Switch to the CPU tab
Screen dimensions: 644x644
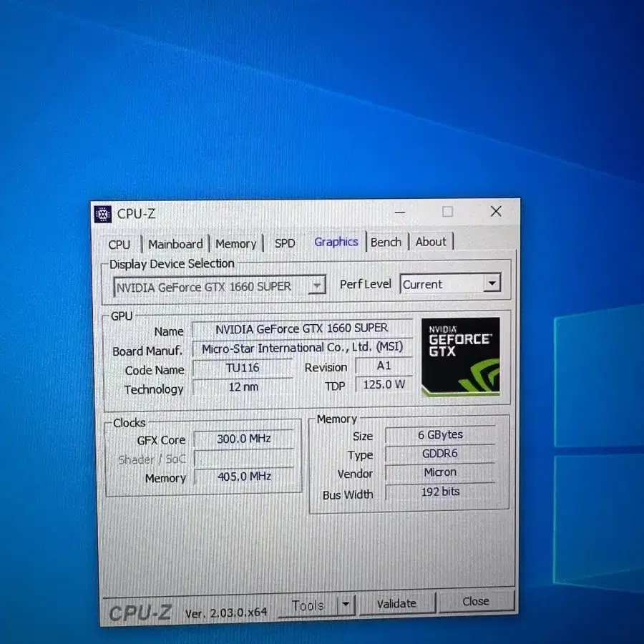(119, 245)
